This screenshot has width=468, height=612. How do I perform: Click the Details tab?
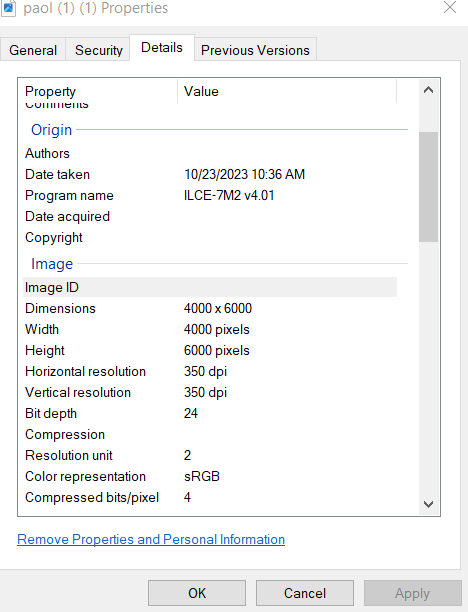point(162,48)
